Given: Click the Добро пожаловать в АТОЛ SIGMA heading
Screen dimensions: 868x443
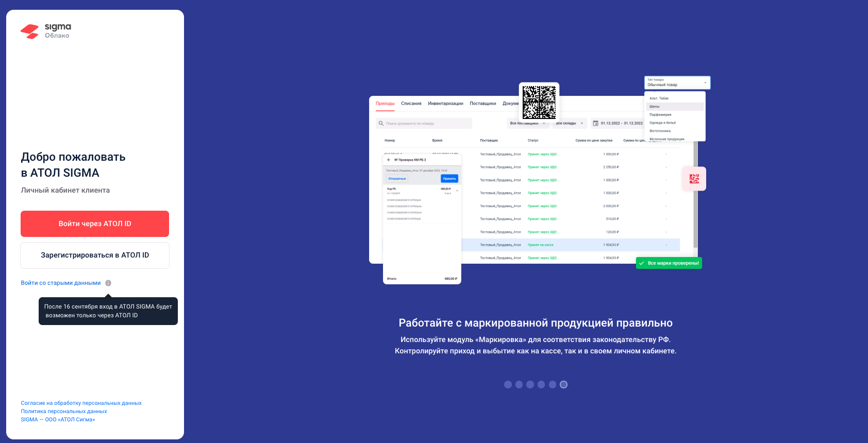Looking at the screenshot, I should click(x=73, y=165).
